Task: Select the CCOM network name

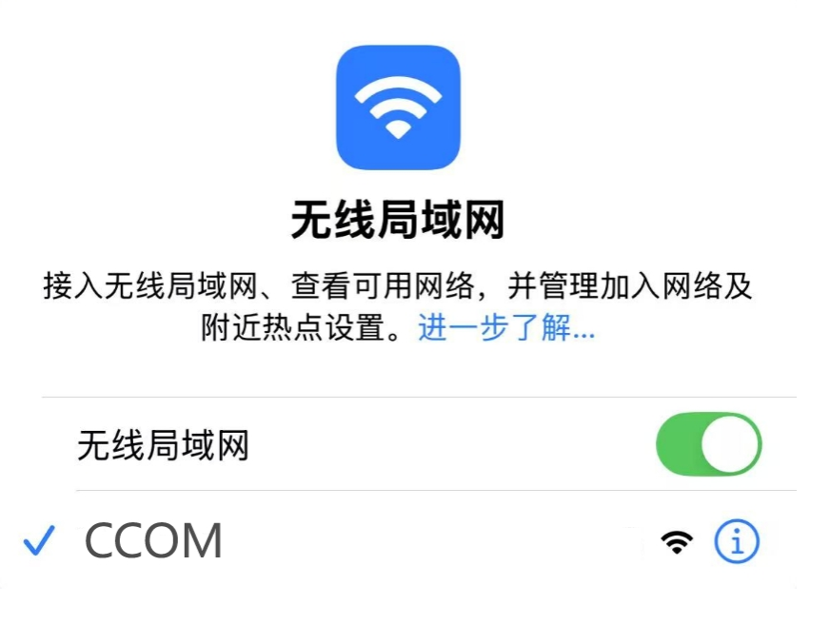Action: [153, 540]
